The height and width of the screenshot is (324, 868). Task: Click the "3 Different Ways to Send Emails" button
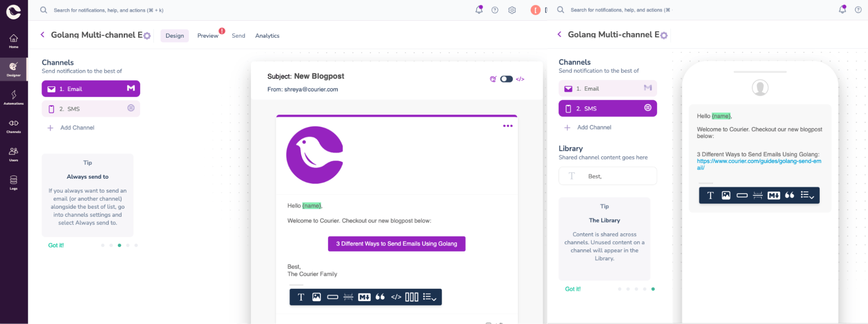pos(396,244)
